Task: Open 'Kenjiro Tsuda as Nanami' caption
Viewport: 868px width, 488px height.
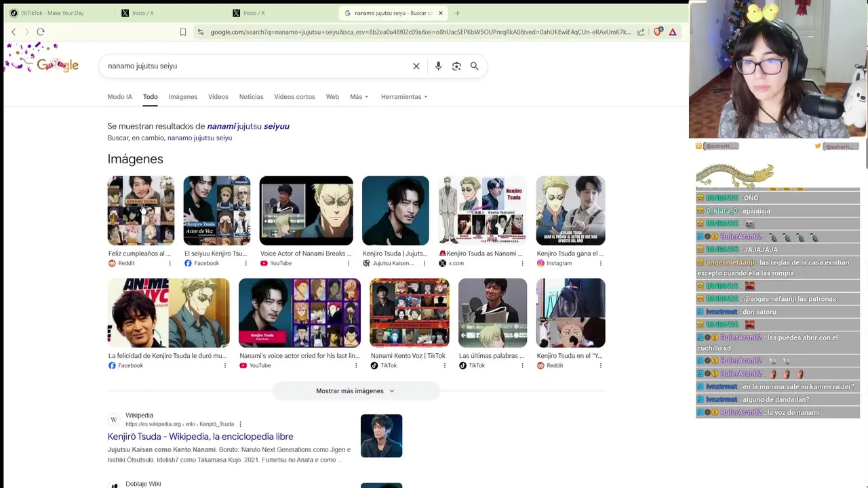Action: click(481, 253)
